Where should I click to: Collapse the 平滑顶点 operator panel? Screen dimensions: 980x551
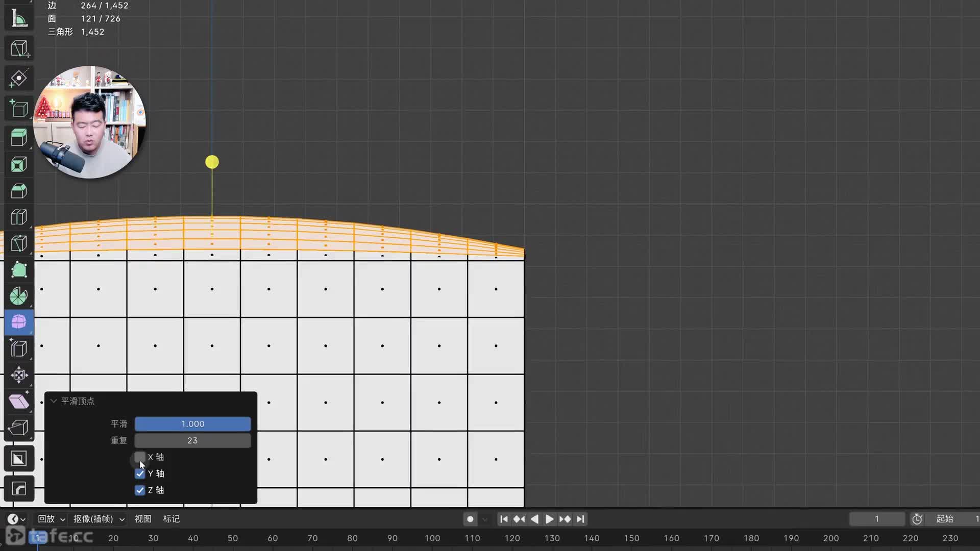tap(54, 401)
